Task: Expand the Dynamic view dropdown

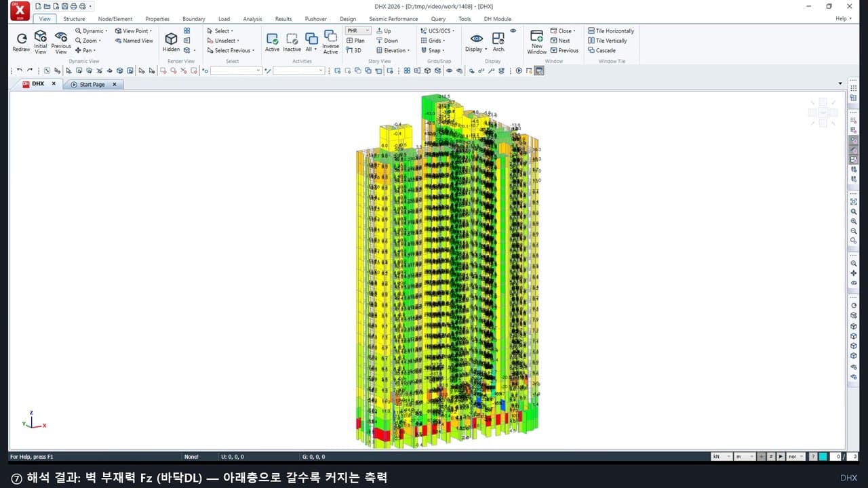Action: (91, 30)
